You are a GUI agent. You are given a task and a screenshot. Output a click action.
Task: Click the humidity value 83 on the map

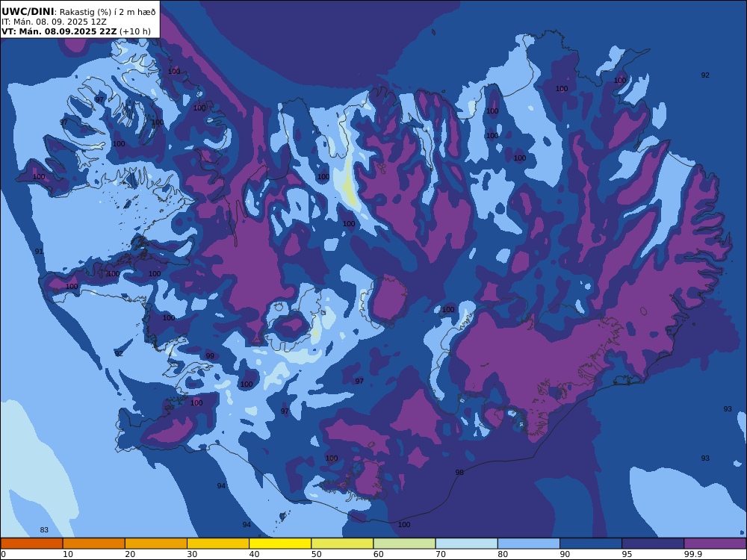[x=44, y=530]
